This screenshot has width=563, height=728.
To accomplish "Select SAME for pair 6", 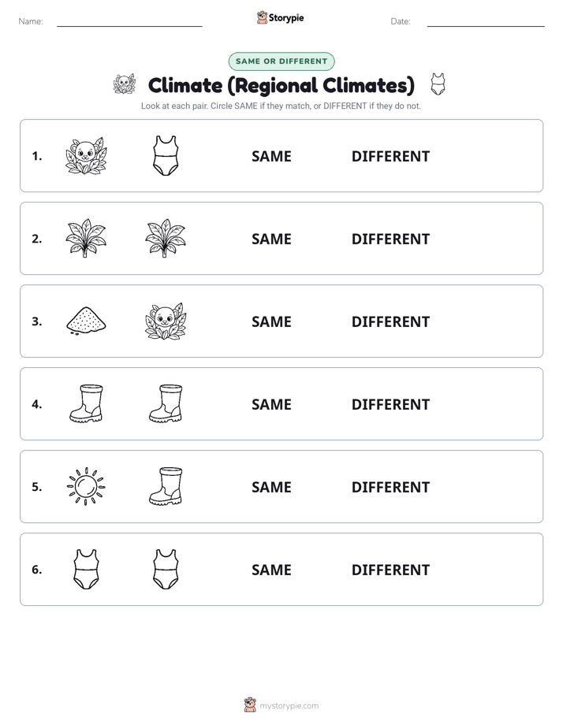I will coord(271,569).
